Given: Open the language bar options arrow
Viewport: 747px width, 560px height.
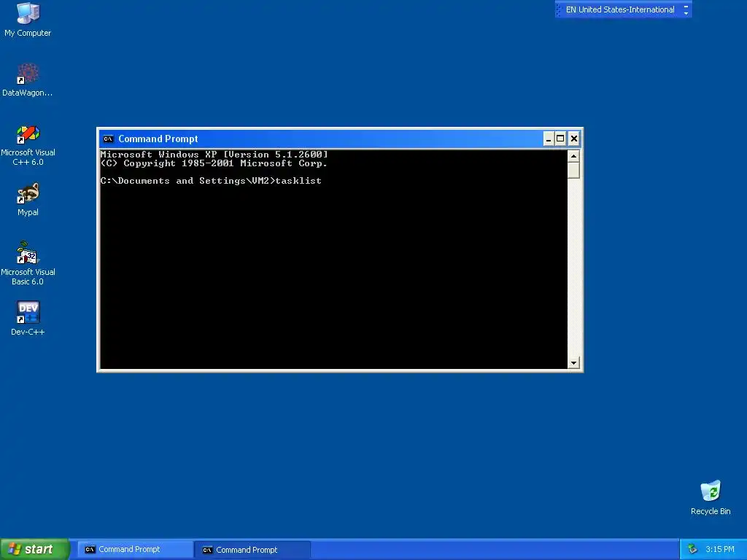Looking at the screenshot, I should (686, 13).
